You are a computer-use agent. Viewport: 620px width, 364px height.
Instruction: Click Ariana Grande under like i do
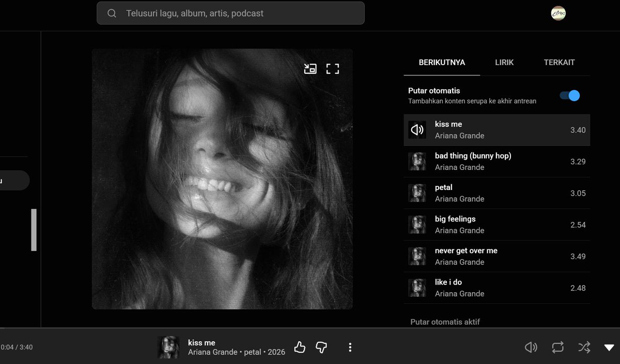pyautogui.click(x=460, y=293)
